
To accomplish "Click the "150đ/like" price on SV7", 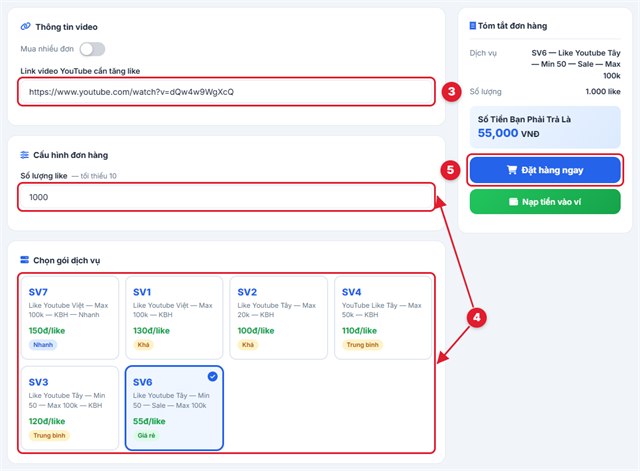I will (x=47, y=331).
